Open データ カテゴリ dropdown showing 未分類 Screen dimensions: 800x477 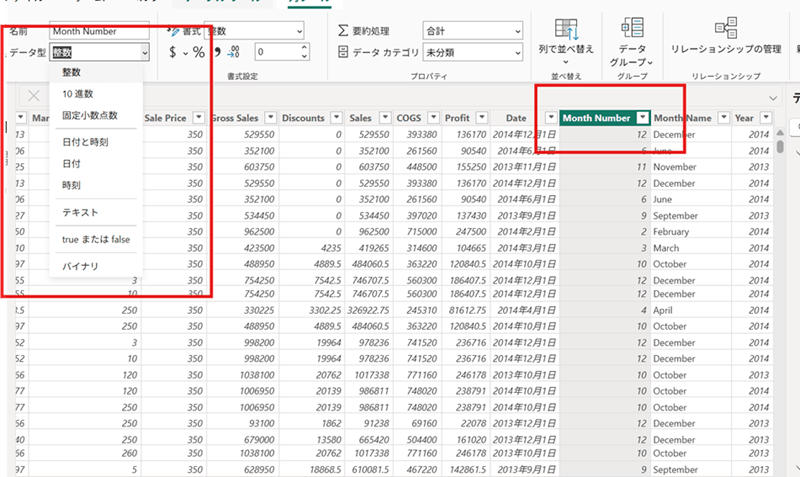point(471,52)
